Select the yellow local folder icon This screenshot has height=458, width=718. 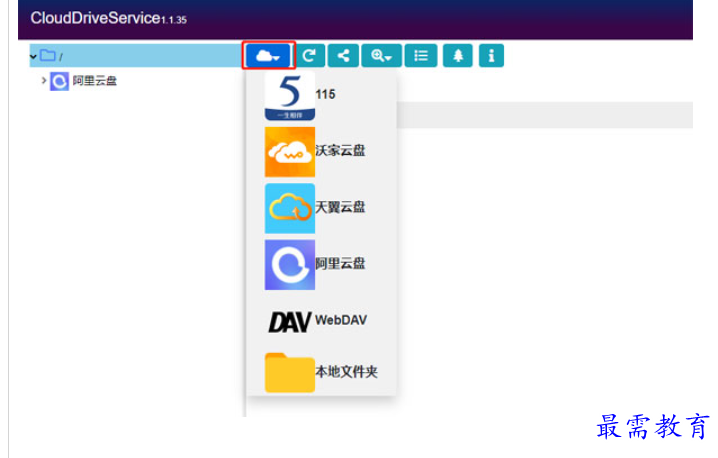289,373
